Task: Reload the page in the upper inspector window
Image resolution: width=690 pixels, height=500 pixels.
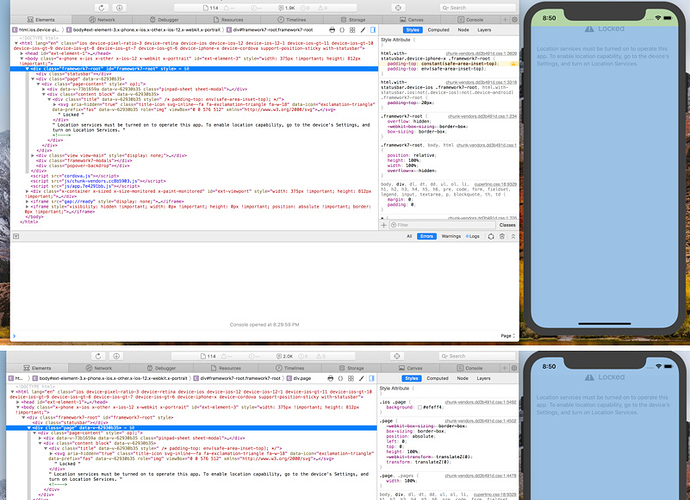Action: (102, 7)
